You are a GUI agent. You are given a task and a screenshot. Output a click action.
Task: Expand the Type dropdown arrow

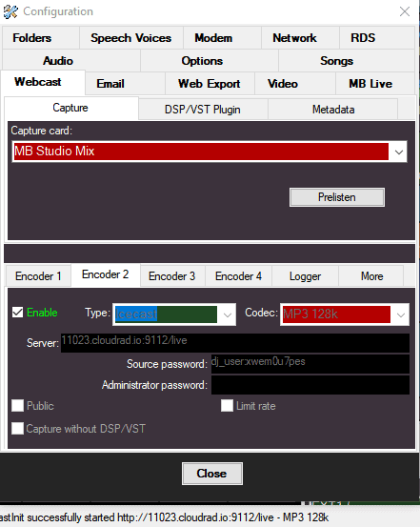coord(228,314)
